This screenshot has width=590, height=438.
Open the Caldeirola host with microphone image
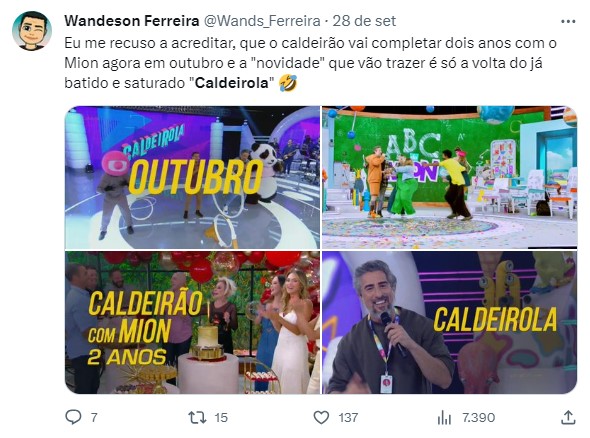(449, 322)
